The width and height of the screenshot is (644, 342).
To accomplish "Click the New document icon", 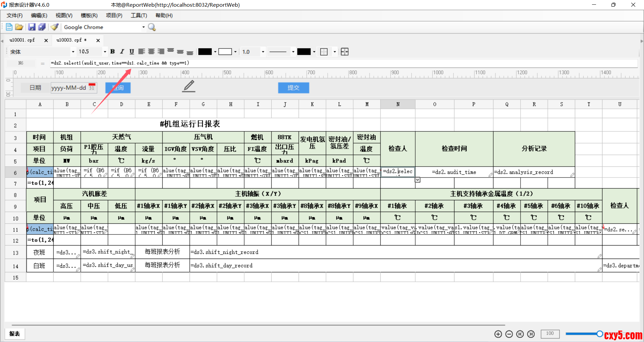I will click(9, 27).
